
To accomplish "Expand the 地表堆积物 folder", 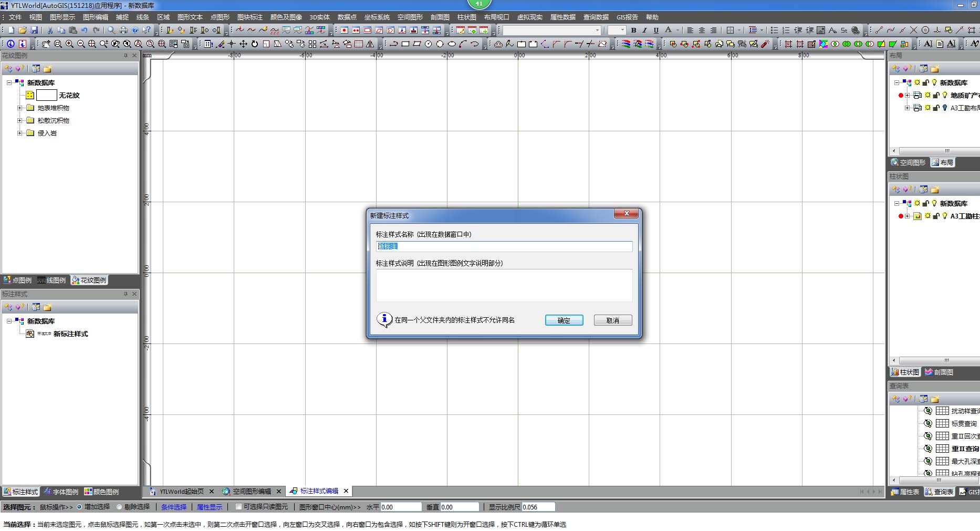I will click(19, 108).
